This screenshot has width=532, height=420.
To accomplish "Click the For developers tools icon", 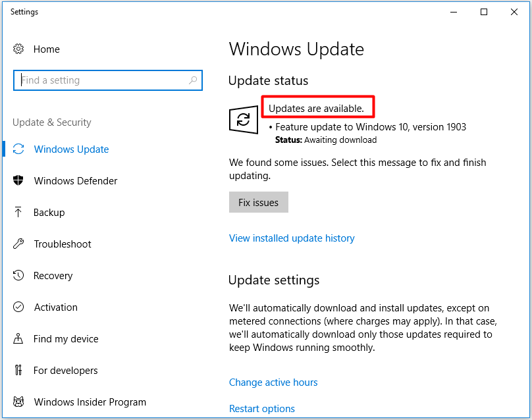I will coord(18,370).
